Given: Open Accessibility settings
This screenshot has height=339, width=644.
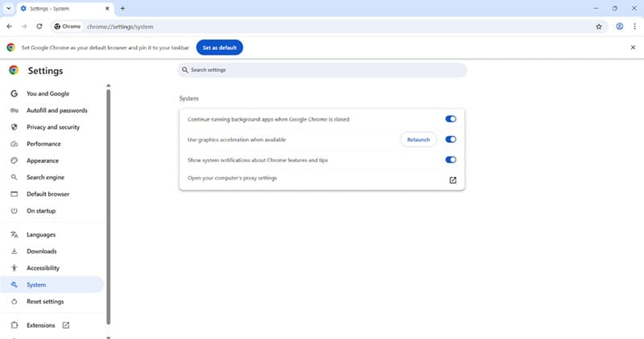Looking at the screenshot, I should [43, 268].
